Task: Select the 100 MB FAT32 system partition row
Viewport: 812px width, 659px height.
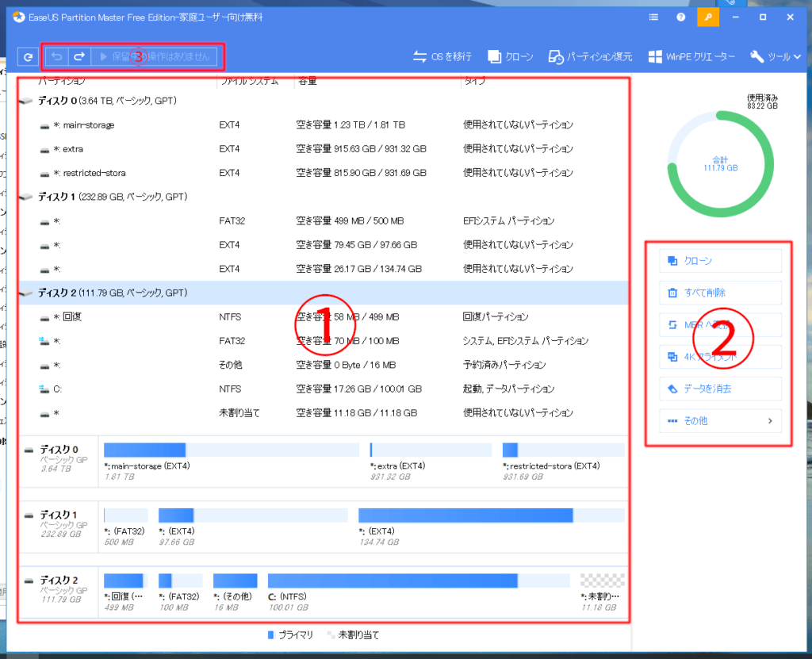Action: [324, 341]
